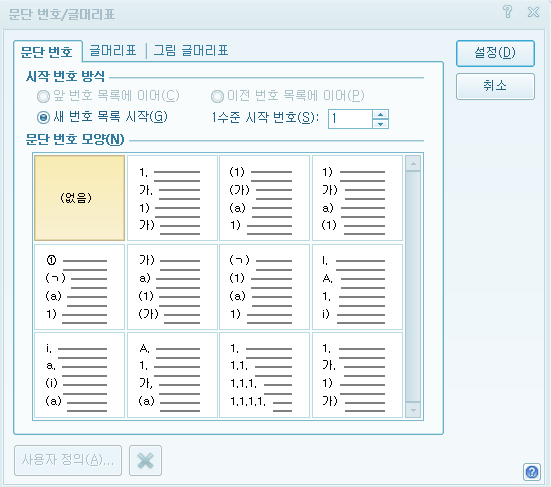Choose the 1. 1.1. 1.1.1. outline style
Screen dimensions: 551x487
click(x=265, y=375)
